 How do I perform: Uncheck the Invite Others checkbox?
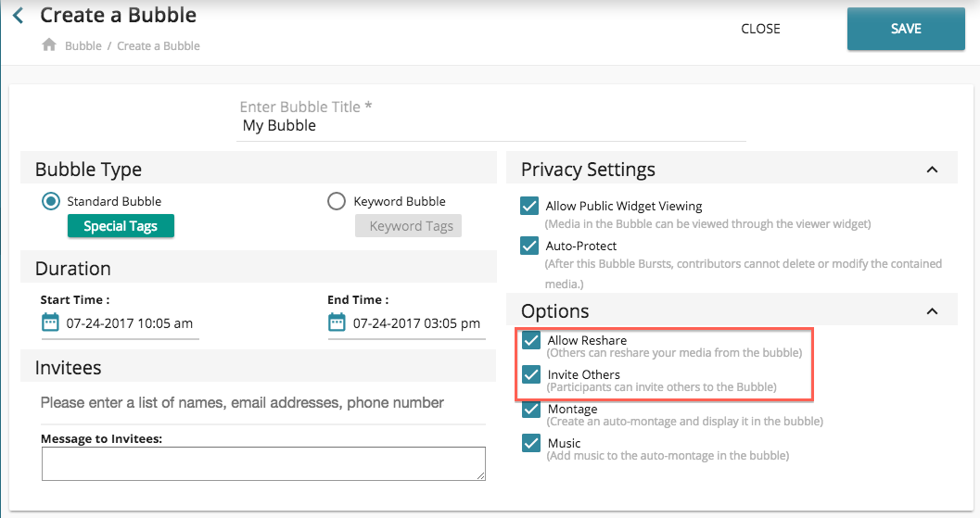[x=531, y=374]
